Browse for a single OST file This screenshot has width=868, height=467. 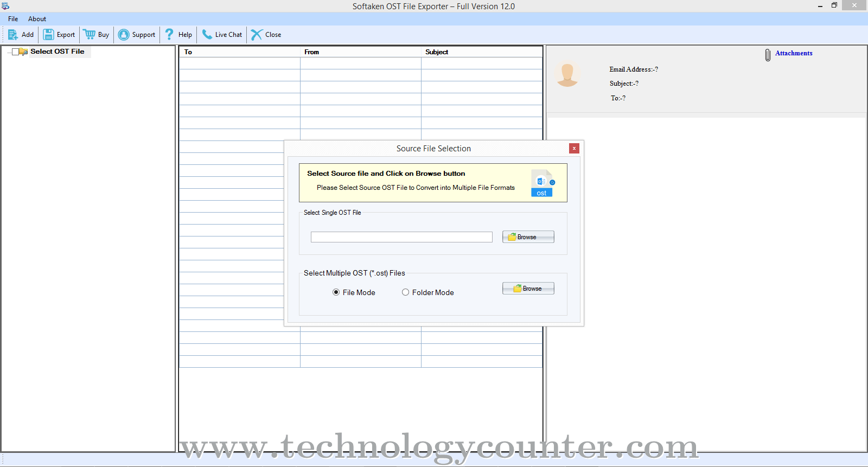tap(528, 237)
